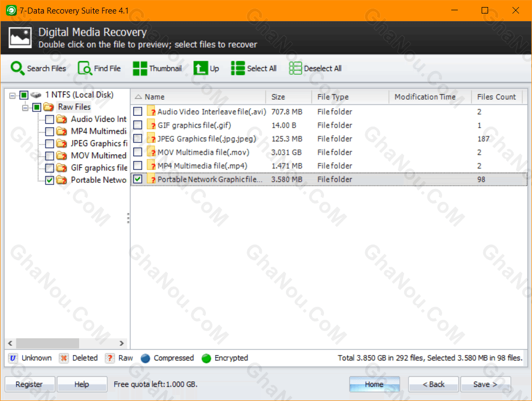Click the Deleted legend icon

[x=63, y=358]
